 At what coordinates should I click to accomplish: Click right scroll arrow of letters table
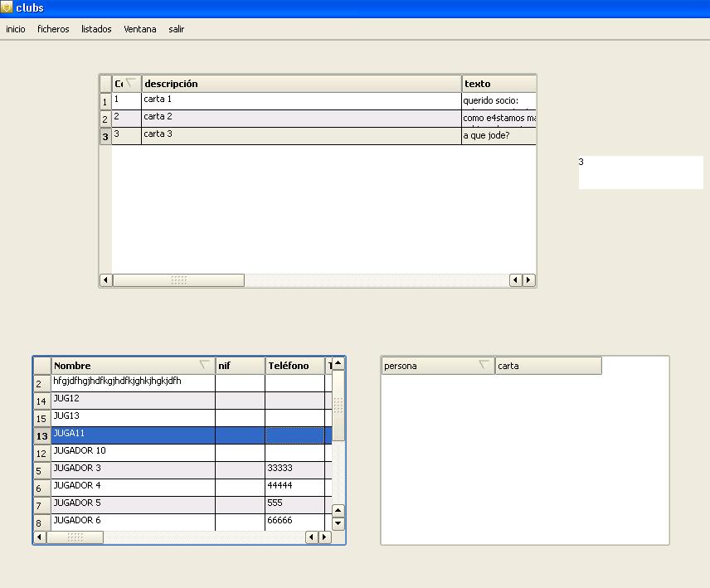pyautogui.click(x=528, y=280)
